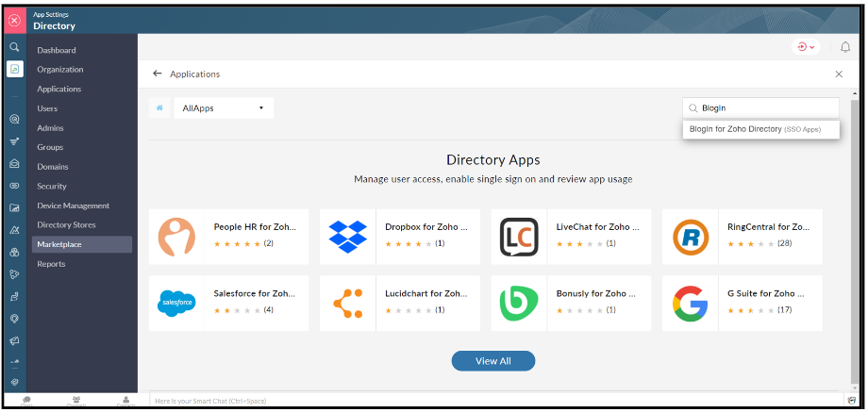Click RingCentral's star rating with 28 reviews
Image resolution: width=868 pixels, height=412 pixels.
pos(752,243)
